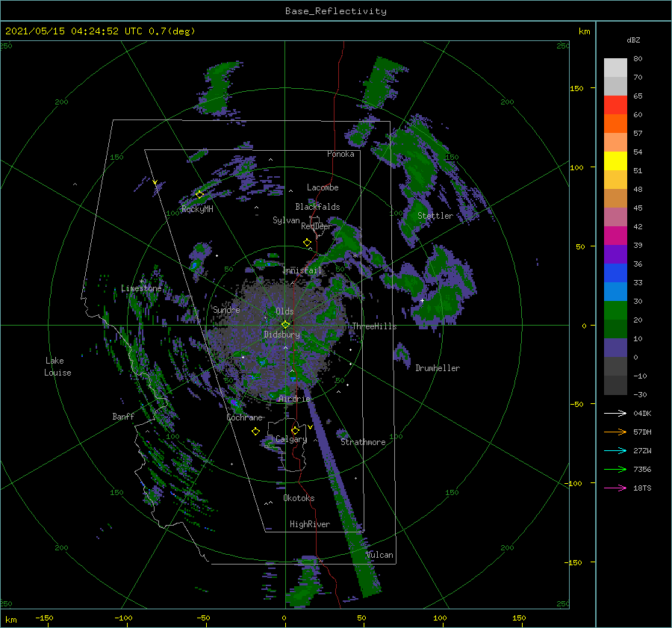Select the green 30 dBZ color swatch
Viewport: 672px width, 628px height.
click(615, 311)
